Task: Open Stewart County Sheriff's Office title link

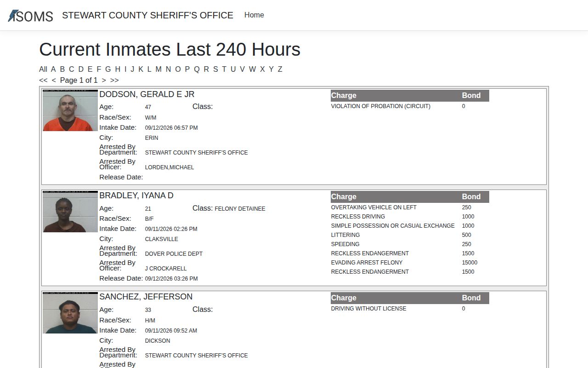Action: click(x=147, y=15)
